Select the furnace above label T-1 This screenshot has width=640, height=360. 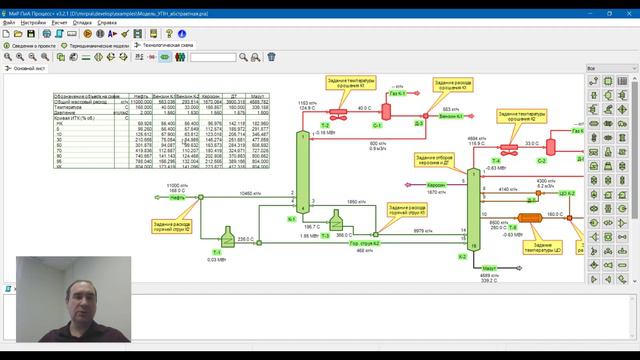tap(228, 237)
